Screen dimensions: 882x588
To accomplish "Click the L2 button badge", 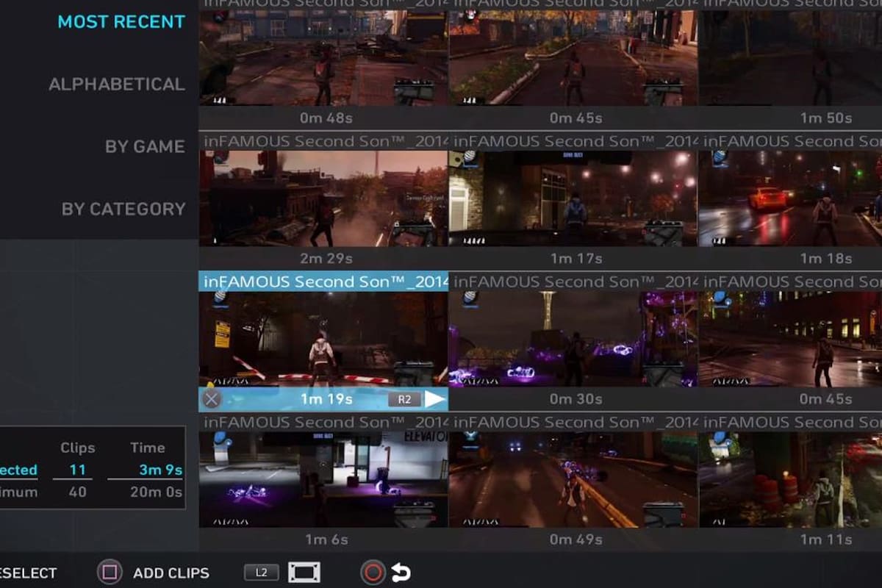I will pyautogui.click(x=262, y=573).
